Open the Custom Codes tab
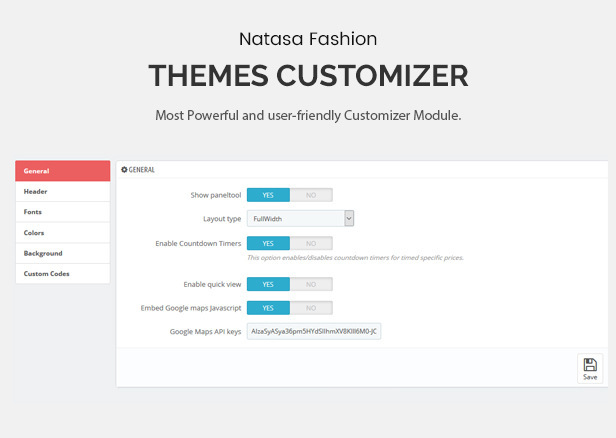This screenshot has width=616, height=438. [x=62, y=273]
